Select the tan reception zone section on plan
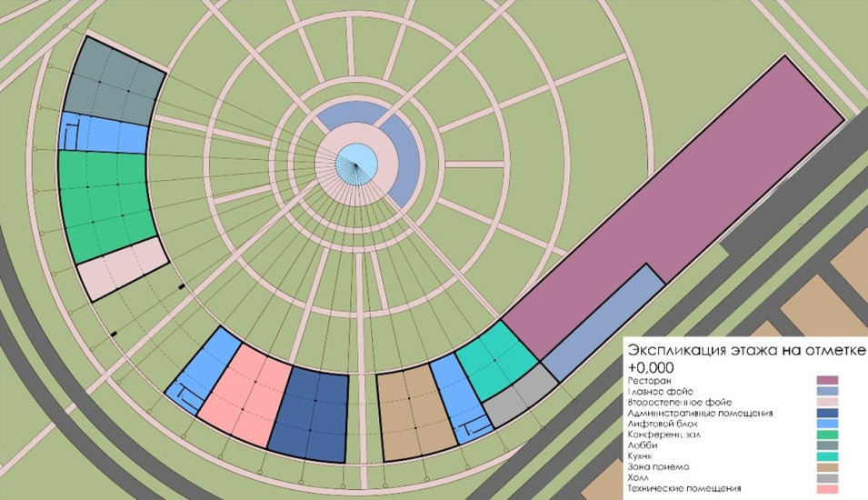The image size is (868, 500). click(x=414, y=414)
